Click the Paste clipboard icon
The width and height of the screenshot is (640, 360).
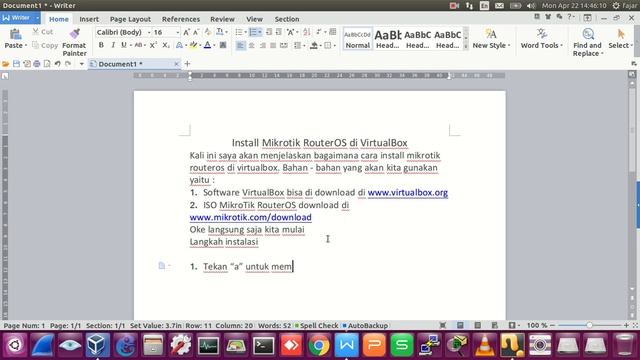tap(15, 34)
